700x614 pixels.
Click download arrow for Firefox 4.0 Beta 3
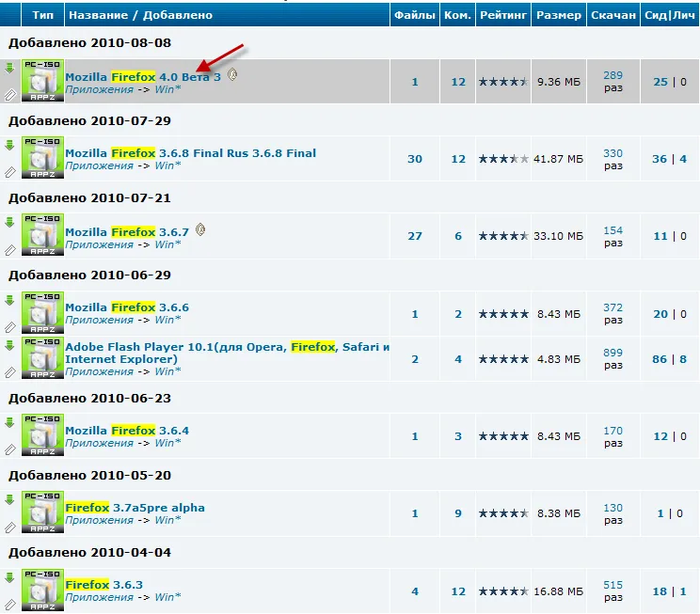point(9,69)
